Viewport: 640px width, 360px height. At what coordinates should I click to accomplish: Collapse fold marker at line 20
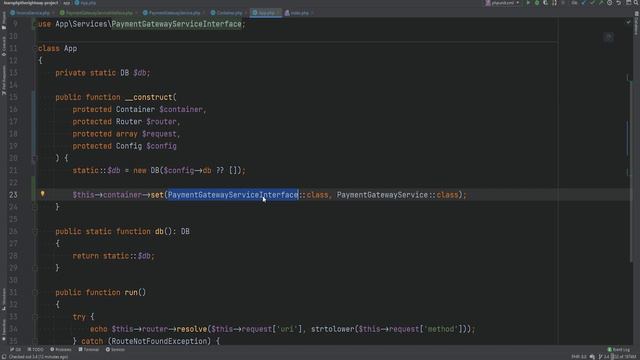click(x=35, y=158)
